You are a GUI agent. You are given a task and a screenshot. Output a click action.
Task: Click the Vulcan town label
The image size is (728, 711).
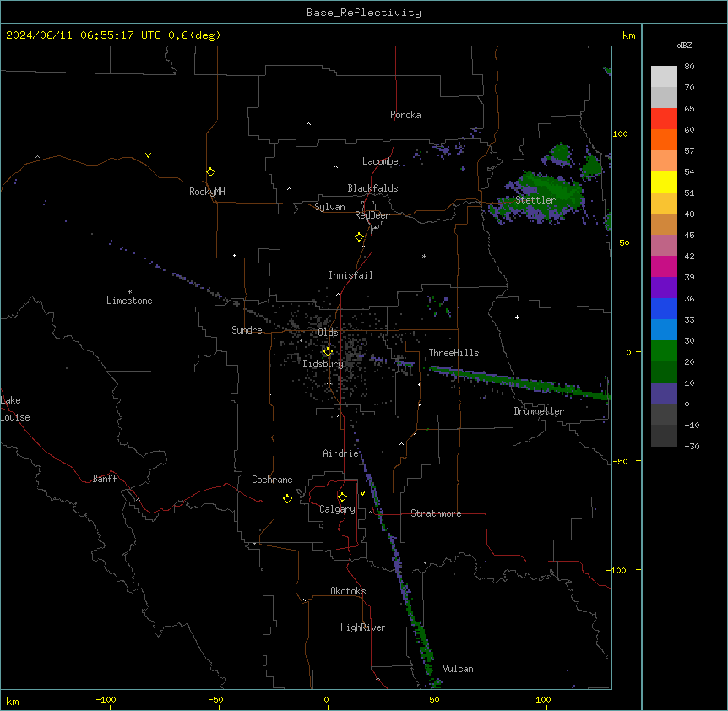459,669
